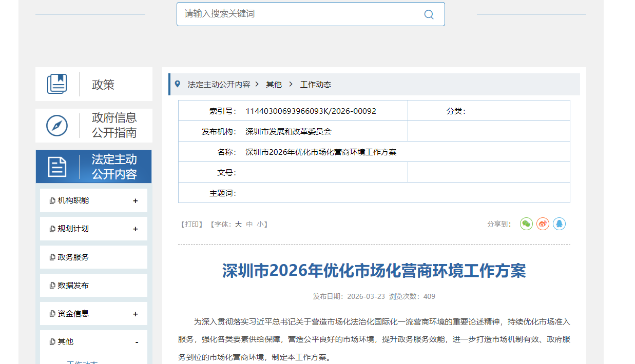This screenshot has width=635, height=364.
Task: Set font size to 中
Action: [x=249, y=225]
